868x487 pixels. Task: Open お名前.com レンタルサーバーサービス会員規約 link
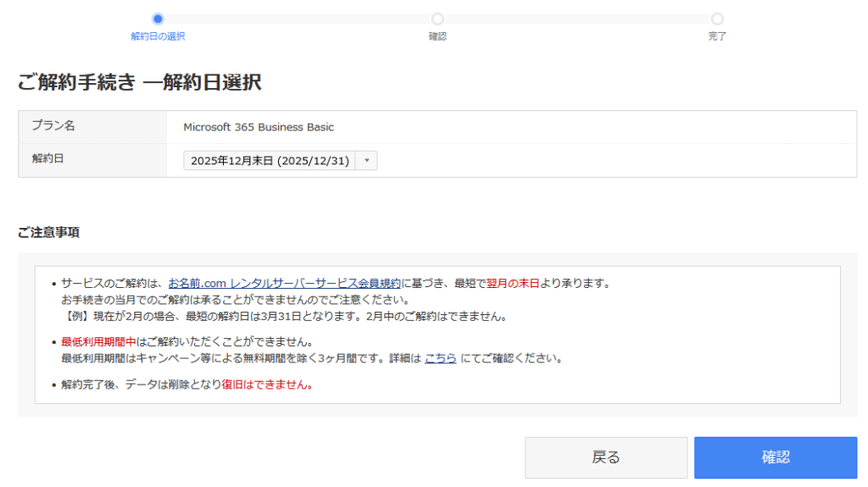pos(284,283)
